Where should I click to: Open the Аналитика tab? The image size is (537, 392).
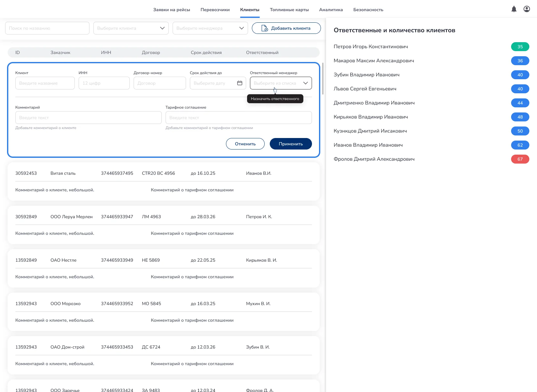coord(331,10)
